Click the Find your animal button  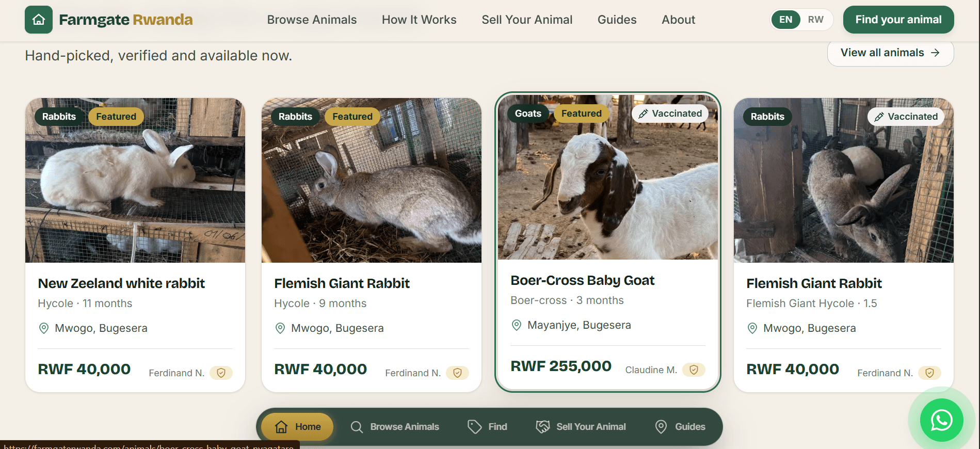898,20
